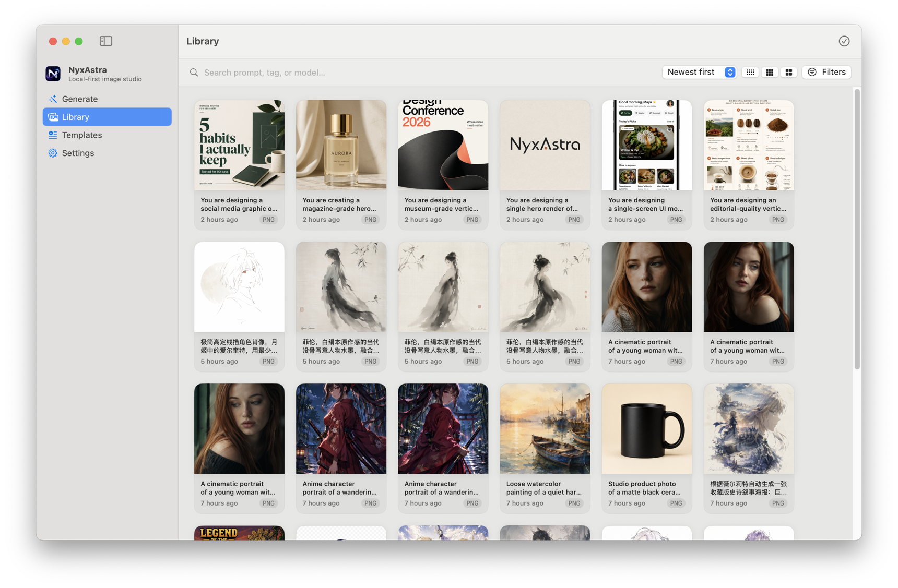Open the NyxAstra wordmark render image

[545, 145]
